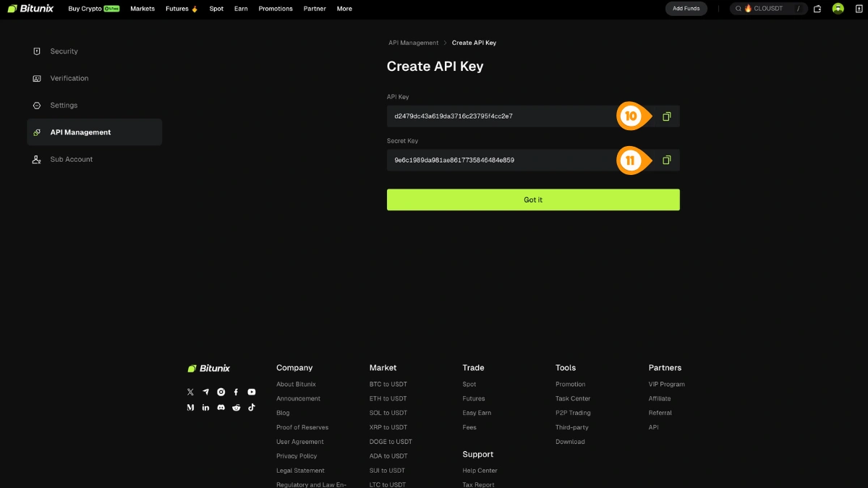Click the download app icon in header
Image resolution: width=868 pixels, height=488 pixels.
point(859,9)
